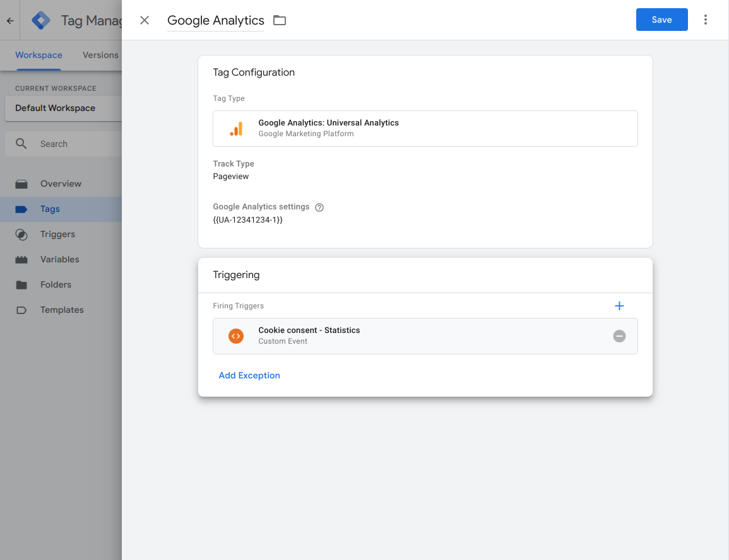Open Google Analytics settings help icon
The image size is (729, 560).
319,207
